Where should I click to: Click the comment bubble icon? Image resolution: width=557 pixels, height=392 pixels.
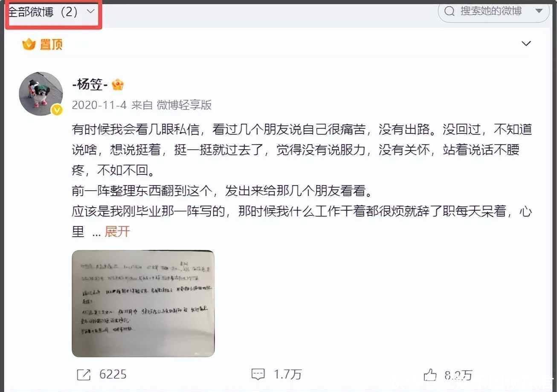[x=258, y=375]
